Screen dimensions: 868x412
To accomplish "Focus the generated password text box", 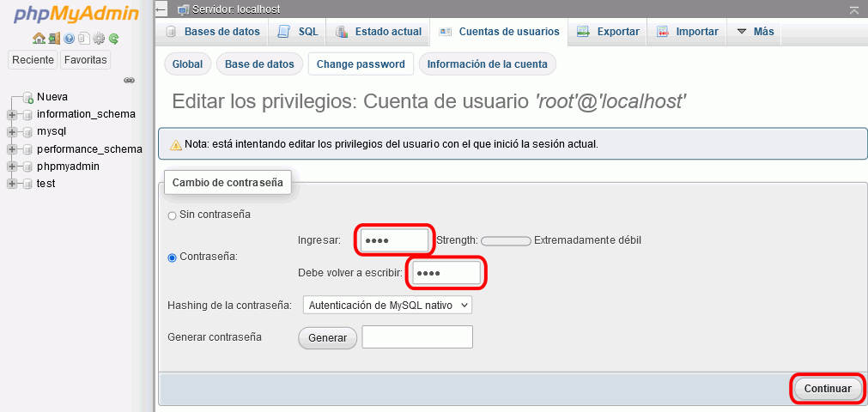I will pos(417,337).
